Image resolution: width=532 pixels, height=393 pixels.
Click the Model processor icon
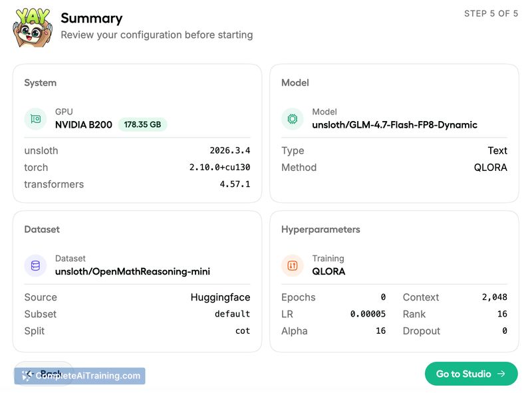click(x=292, y=118)
